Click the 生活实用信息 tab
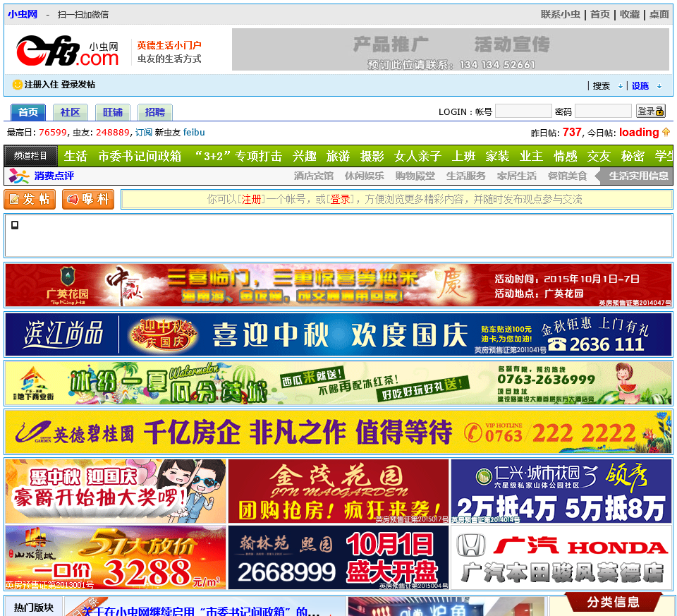The height and width of the screenshot is (616, 677). click(634, 176)
